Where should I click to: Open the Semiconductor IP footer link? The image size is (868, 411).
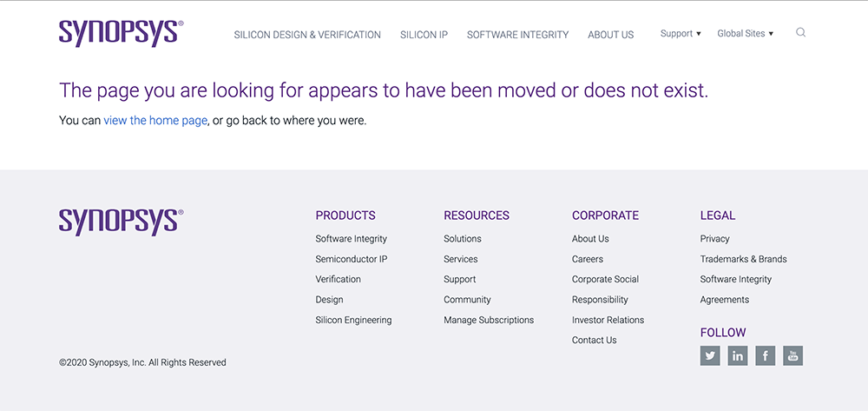[x=352, y=259]
